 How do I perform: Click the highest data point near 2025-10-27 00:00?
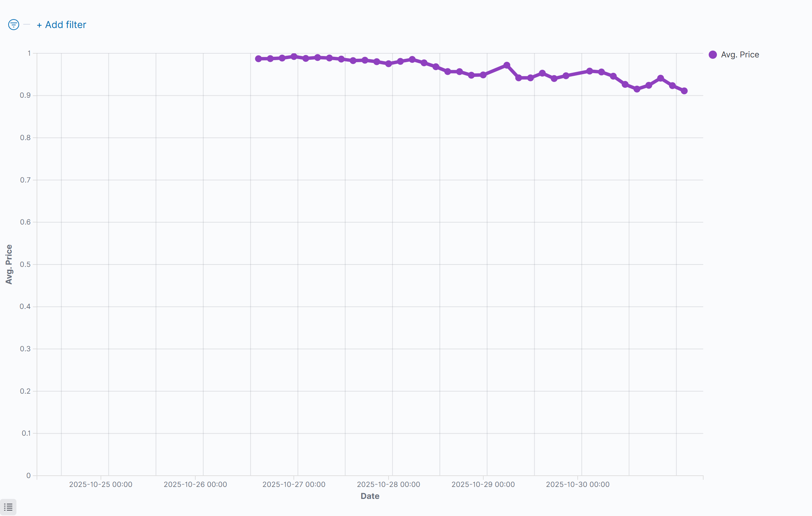click(x=294, y=56)
